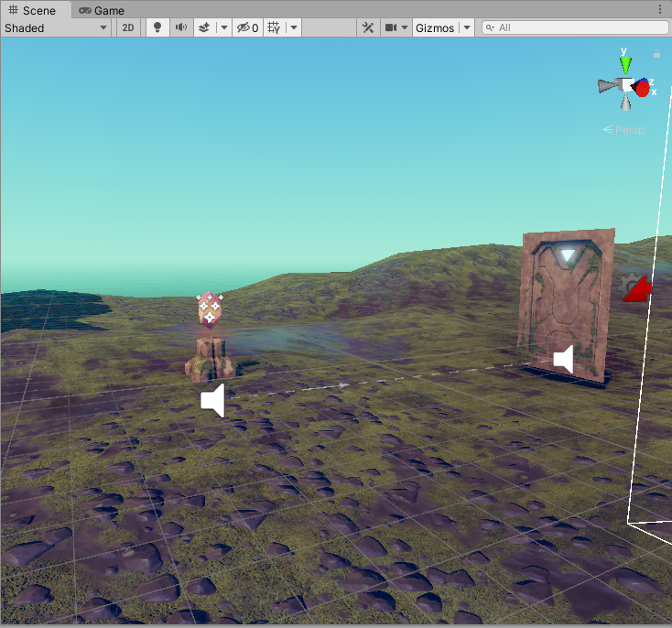Toggle hidden objects visibility counter
The height and width of the screenshot is (628, 672).
pyautogui.click(x=248, y=27)
